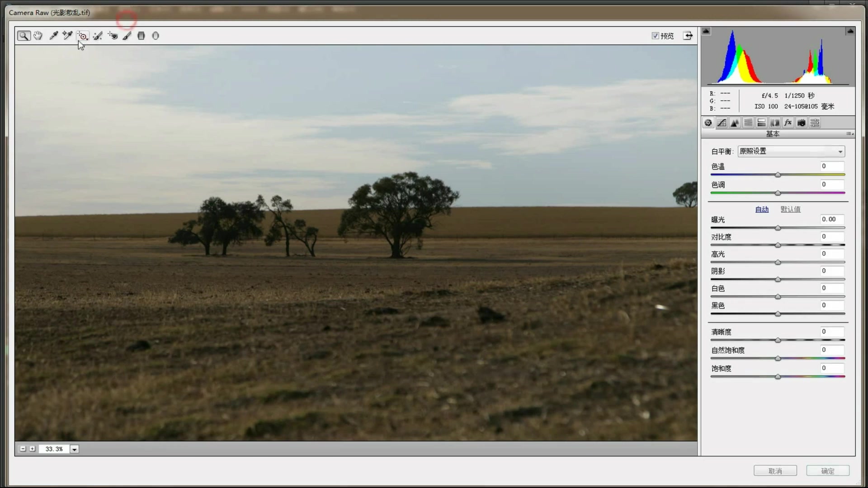The width and height of the screenshot is (868, 488).
Task: Switch to the Tone Curve tab
Action: coord(722,123)
